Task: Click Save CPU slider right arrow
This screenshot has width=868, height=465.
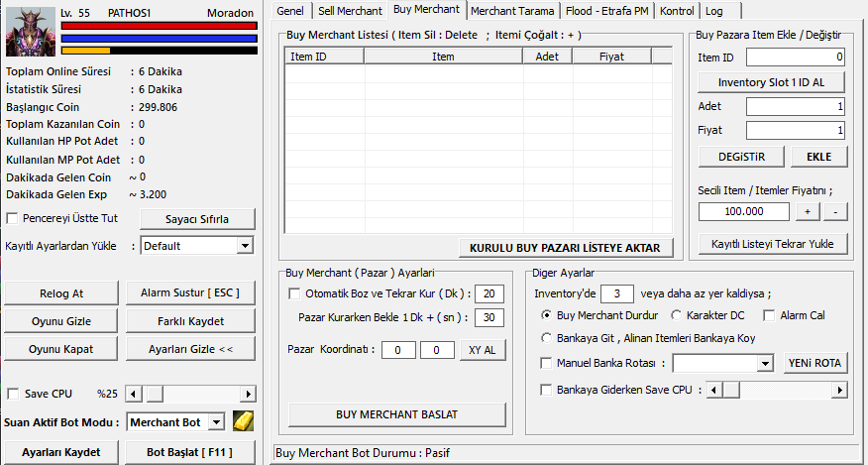Action: click(x=250, y=394)
